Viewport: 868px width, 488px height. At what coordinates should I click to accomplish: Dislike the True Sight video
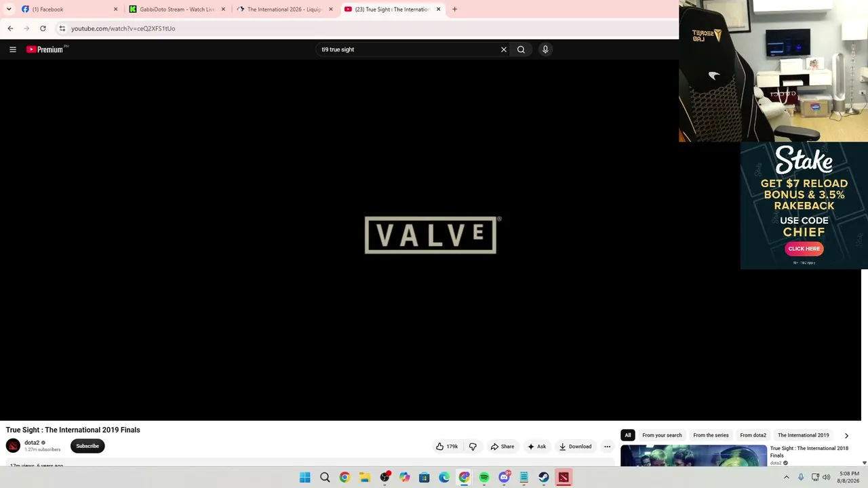pyautogui.click(x=473, y=447)
